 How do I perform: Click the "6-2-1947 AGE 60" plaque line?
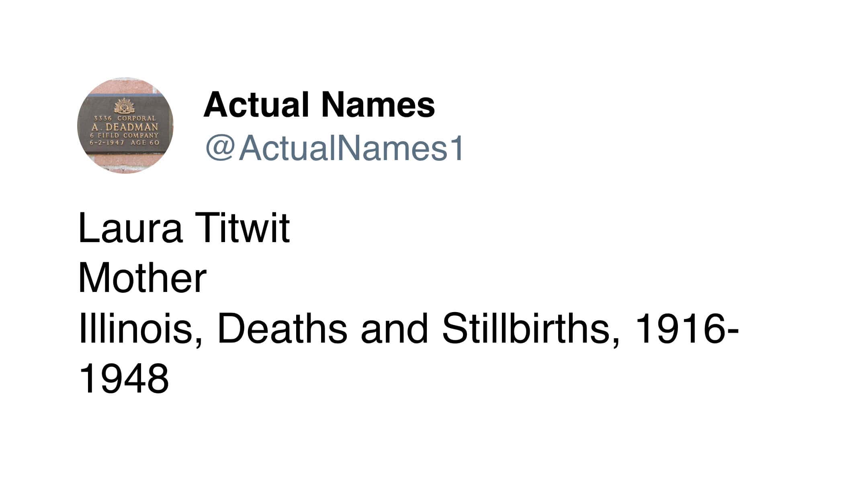125,142
